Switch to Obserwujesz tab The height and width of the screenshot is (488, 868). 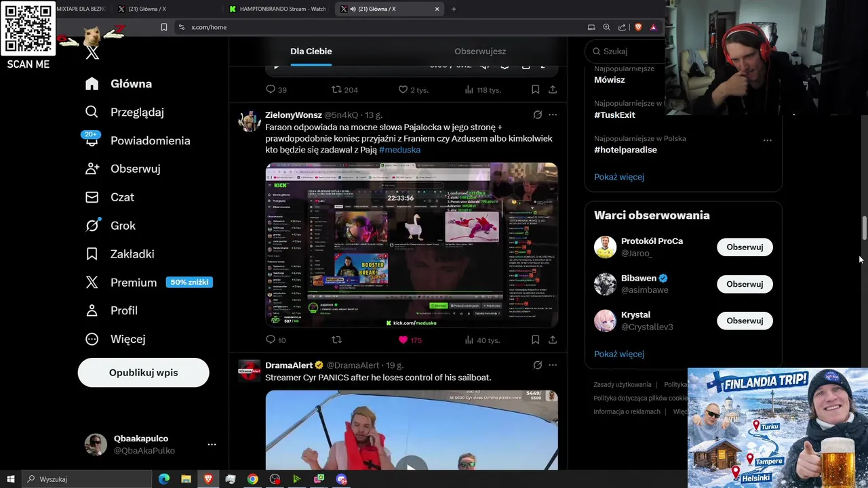pos(480,52)
